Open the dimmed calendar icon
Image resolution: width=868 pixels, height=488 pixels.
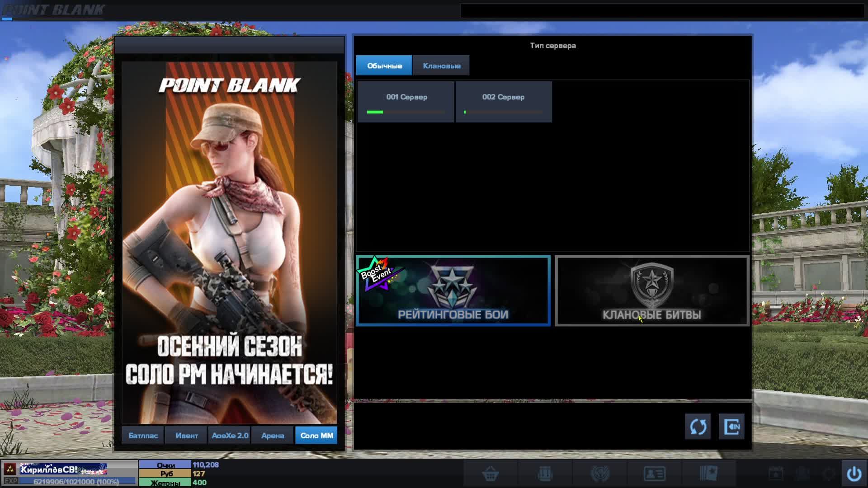[x=776, y=474]
